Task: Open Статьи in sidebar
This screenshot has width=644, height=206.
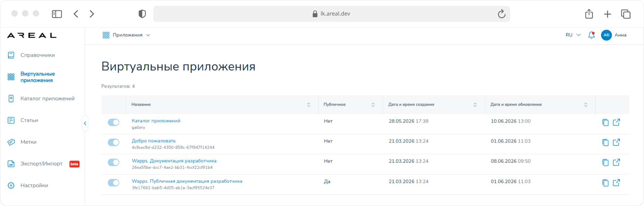Action: click(x=29, y=120)
